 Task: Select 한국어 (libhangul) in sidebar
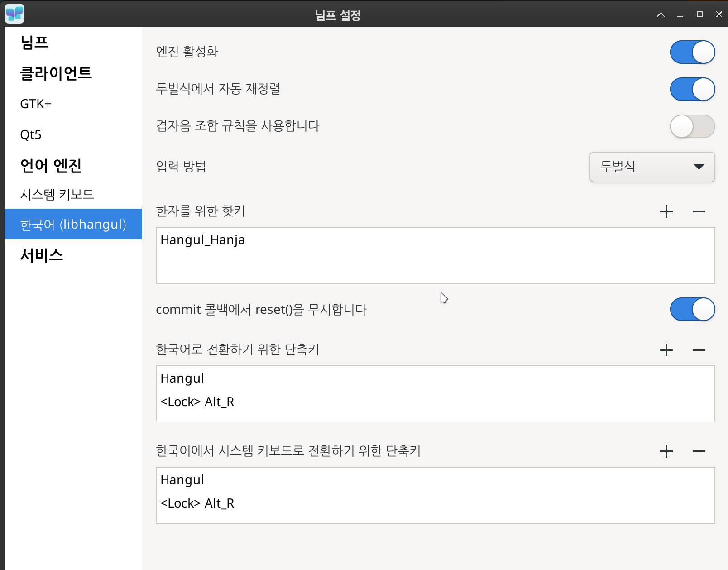pyautogui.click(x=73, y=224)
